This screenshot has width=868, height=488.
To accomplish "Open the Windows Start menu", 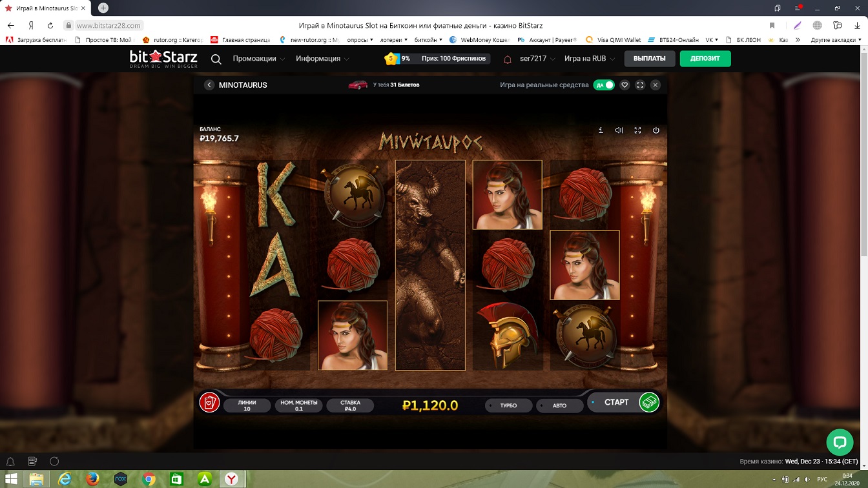I will pyautogui.click(x=10, y=479).
